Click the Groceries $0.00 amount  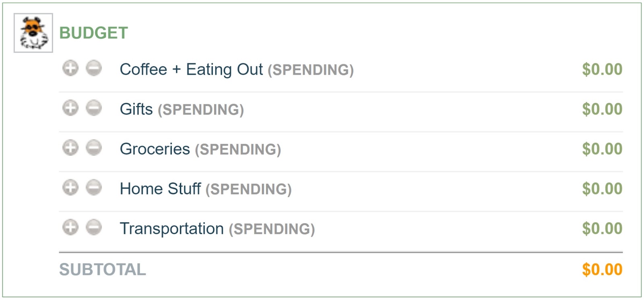602,149
